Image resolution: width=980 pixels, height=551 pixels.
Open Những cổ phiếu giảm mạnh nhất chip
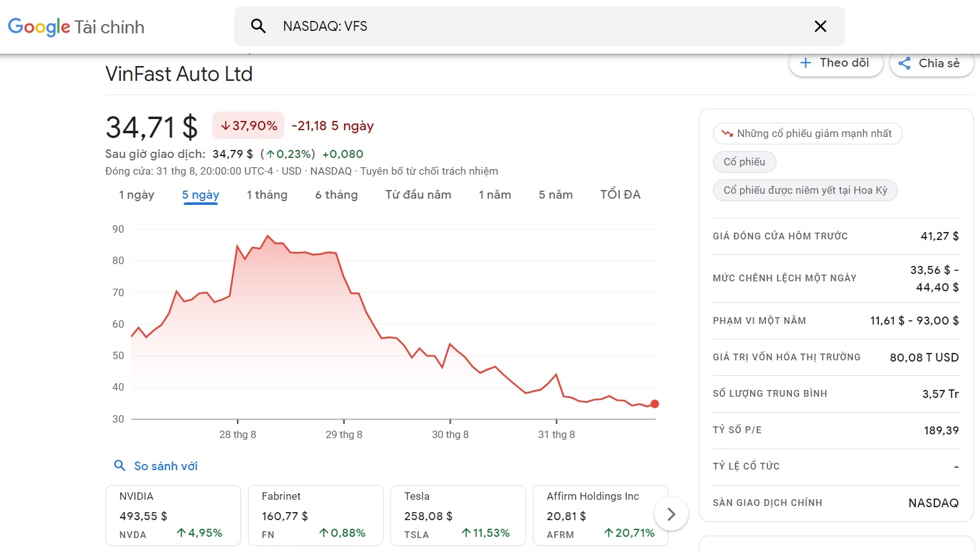coord(807,133)
